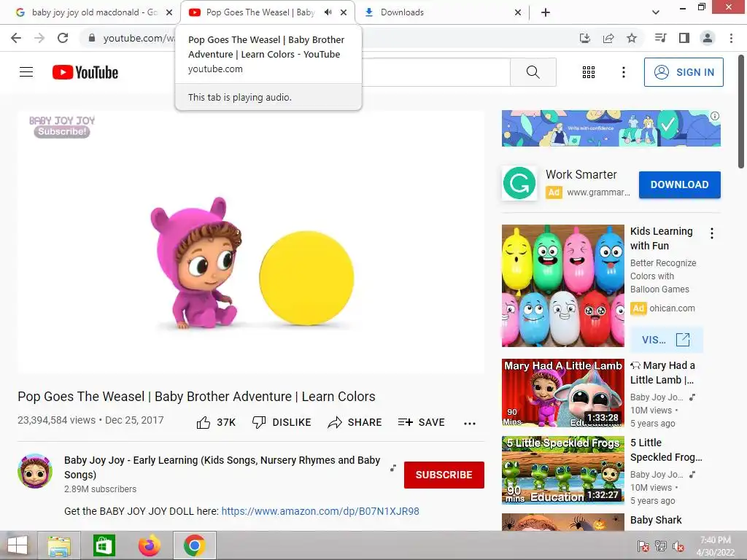747x560 pixels.
Task: Open the Baby Joy Joy channel avatar
Action: 35,471
